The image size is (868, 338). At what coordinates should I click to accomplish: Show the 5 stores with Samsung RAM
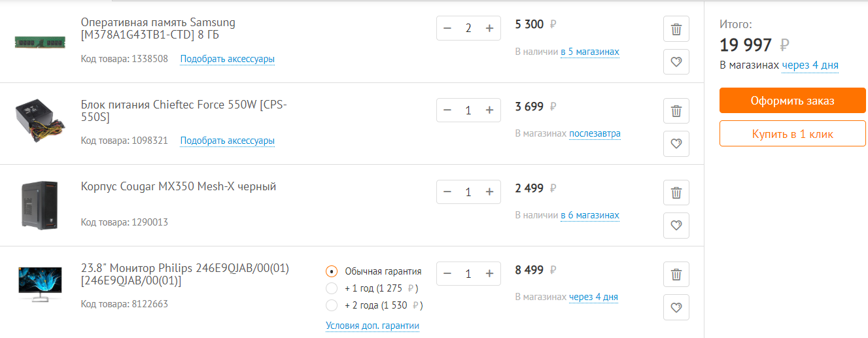pyautogui.click(x=589, y=52)
